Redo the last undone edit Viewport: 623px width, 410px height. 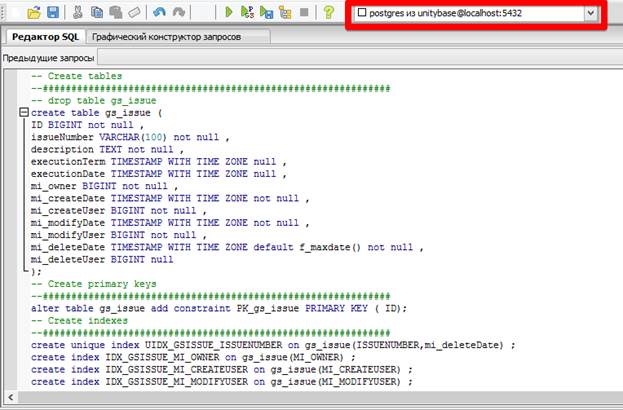(178, 12)
